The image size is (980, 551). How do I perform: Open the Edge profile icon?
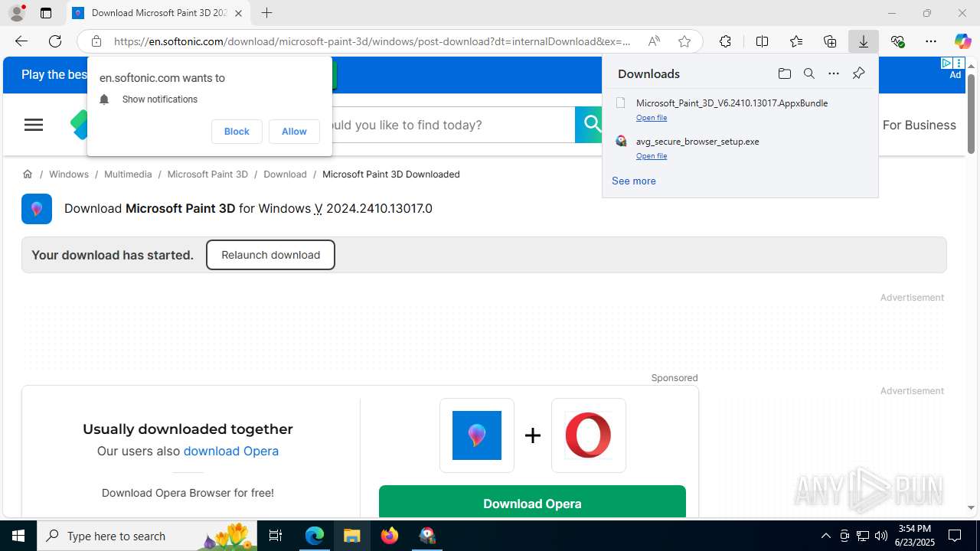tap(16, 13)
